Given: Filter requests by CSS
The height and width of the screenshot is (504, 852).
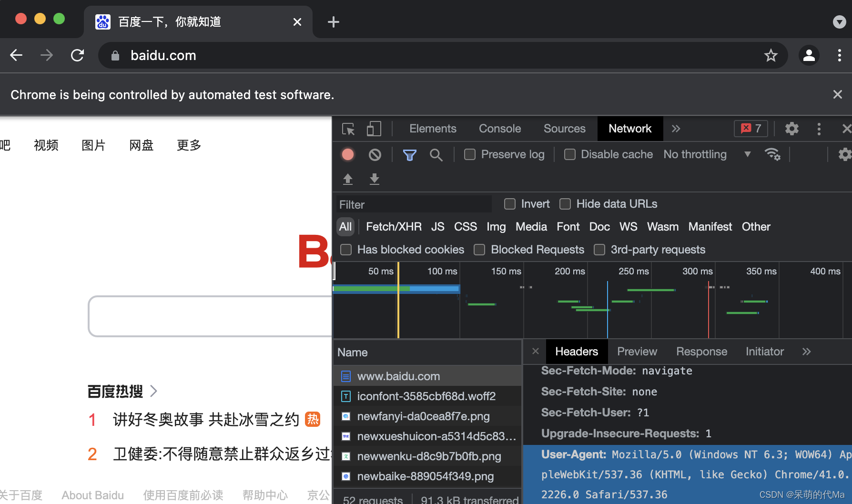Looking at the screenshot, I should 466,227.
